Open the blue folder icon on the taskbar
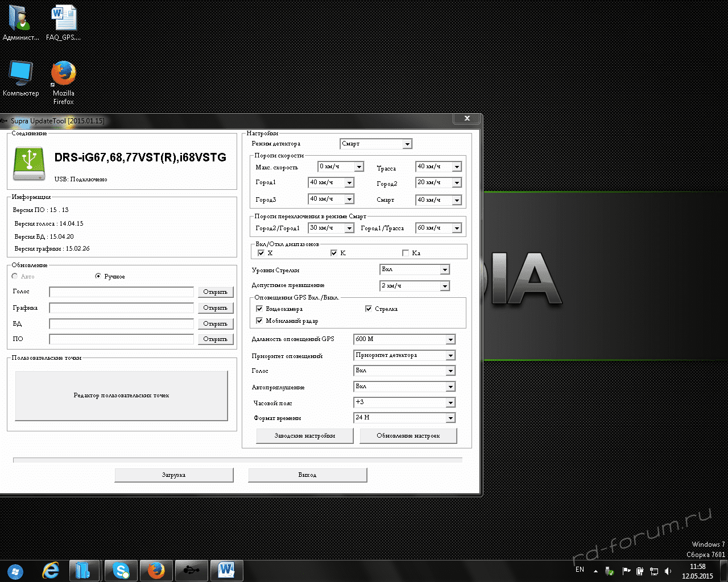The image size is (728, 582). (x=84, y=570)
